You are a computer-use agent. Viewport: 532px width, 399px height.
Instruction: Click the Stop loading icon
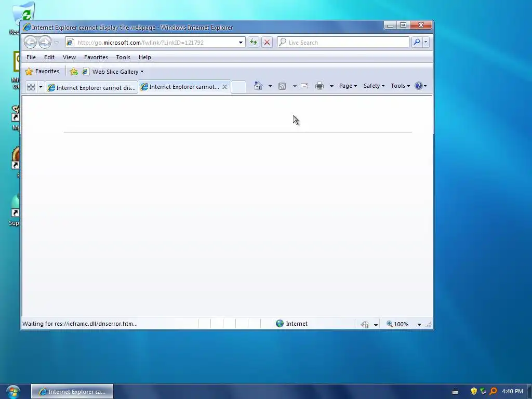coord(267,43)
